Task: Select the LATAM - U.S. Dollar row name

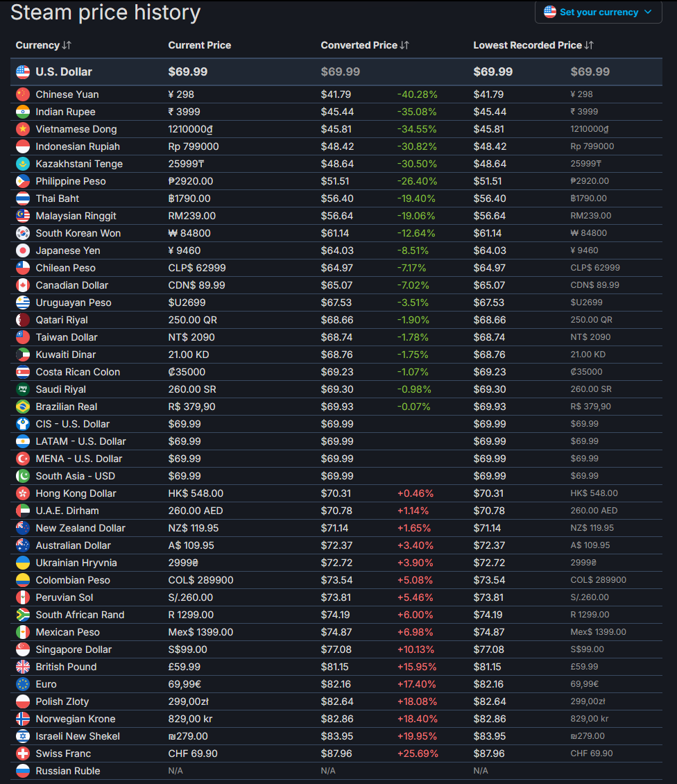Action: point(80,441)
